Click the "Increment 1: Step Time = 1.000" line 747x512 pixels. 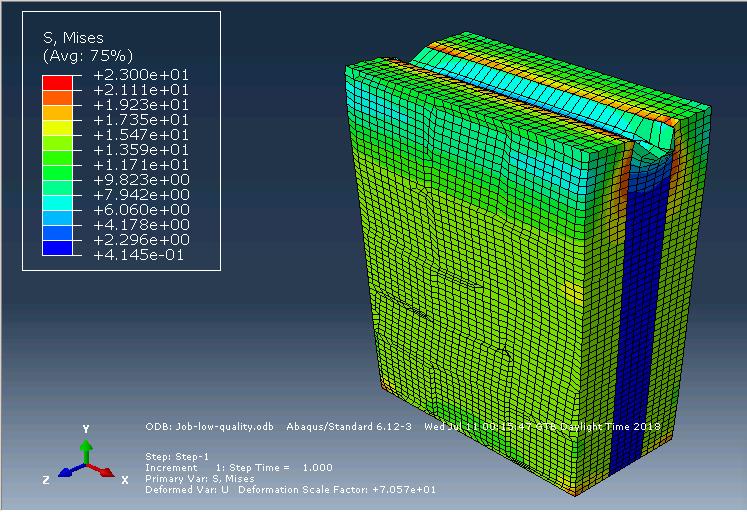pos(239,468)
